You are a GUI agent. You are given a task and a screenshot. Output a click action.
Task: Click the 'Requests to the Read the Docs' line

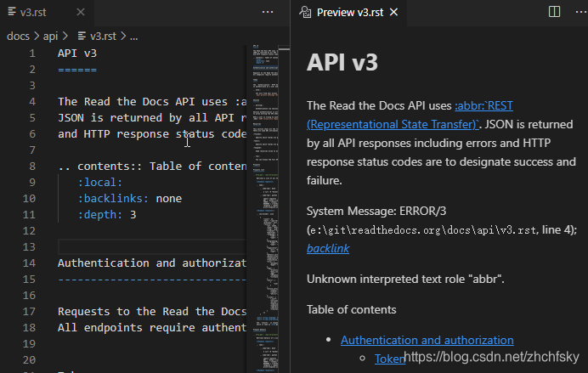pos(152,311)
